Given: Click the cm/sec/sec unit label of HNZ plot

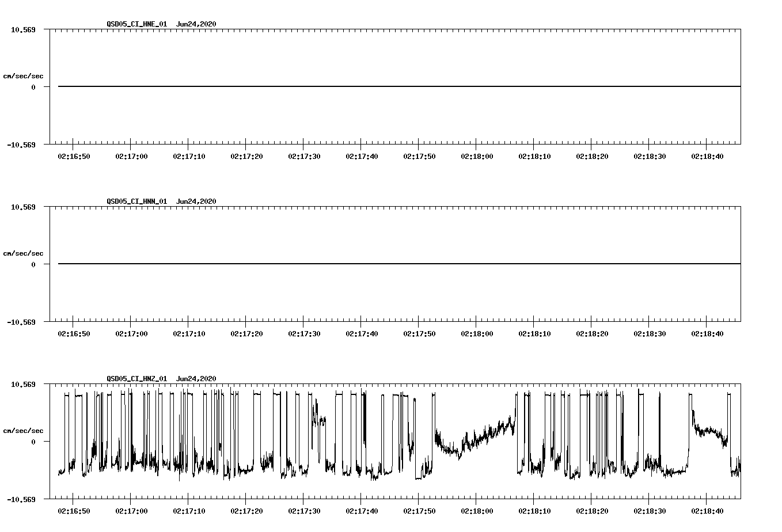Looking at the screenshot, I should pos(23,431).
